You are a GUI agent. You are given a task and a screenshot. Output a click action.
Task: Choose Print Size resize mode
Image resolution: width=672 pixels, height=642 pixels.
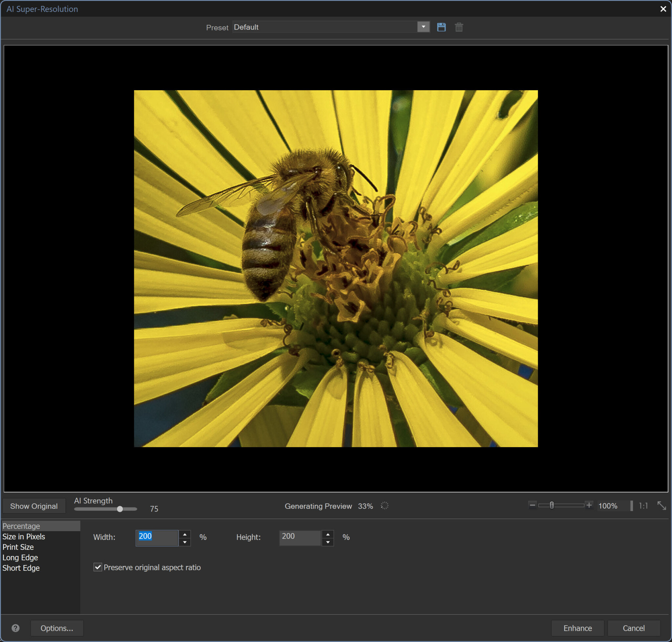coord(18,547)
